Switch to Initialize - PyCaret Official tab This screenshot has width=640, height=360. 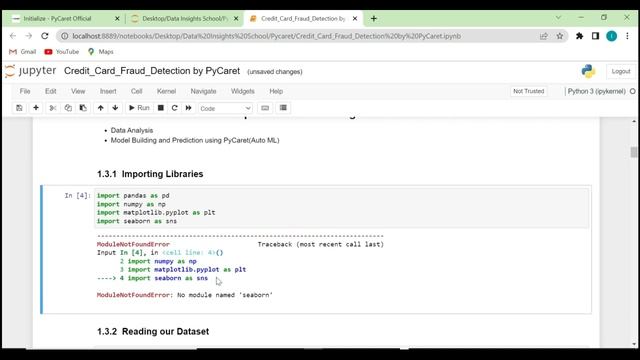pyautogui.click(x=57, y=18)
